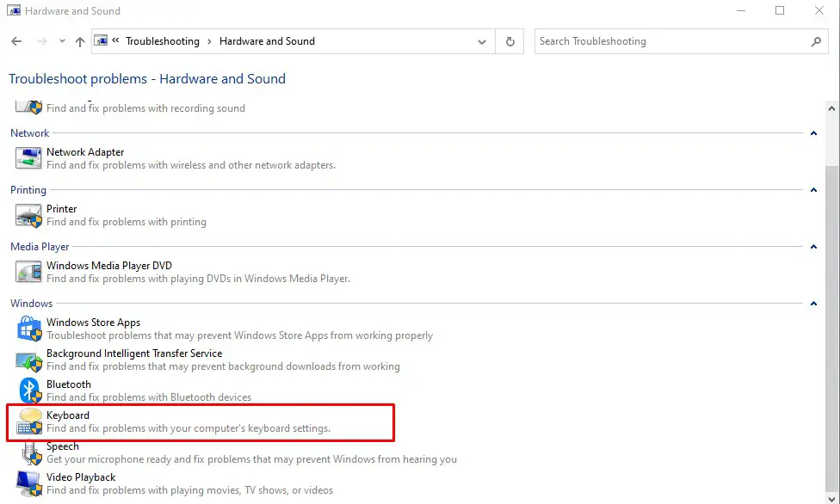Show hidden breadcrumb levels via double chevron
840x504 pixels.
(x=115, y=40)
